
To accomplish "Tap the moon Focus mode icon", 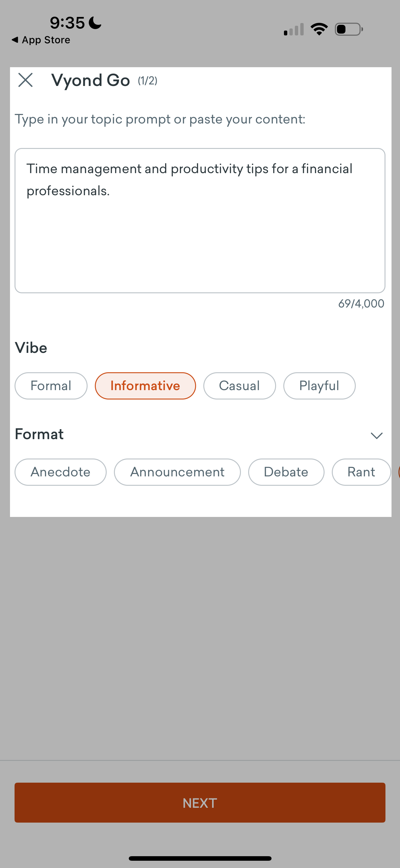I will 95,23.
